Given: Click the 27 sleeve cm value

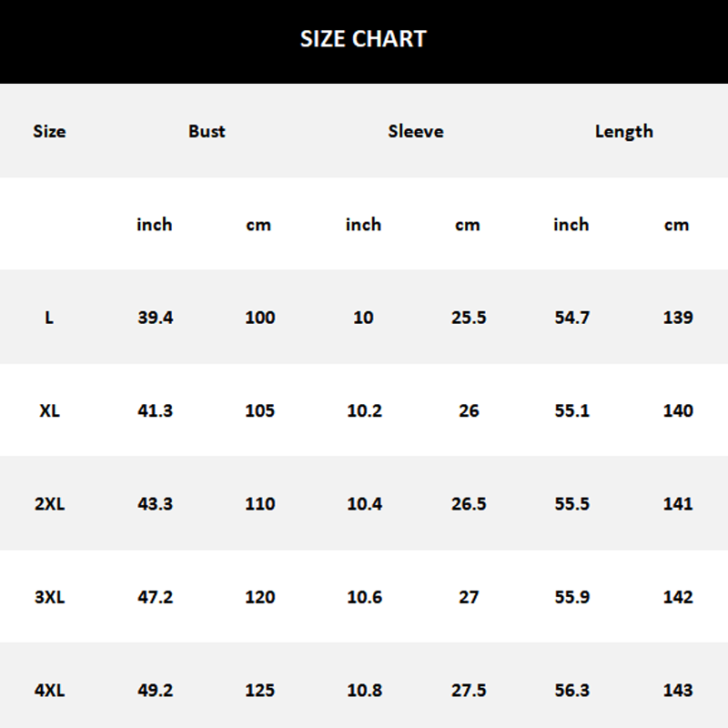Looking at the screenshot, I should click(x=469, y=597).
